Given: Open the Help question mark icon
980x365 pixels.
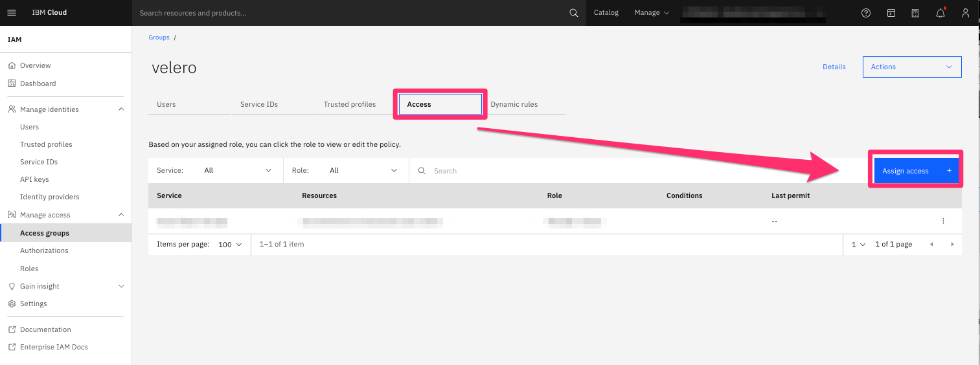Looking at the screenshot, I should 866,13.
